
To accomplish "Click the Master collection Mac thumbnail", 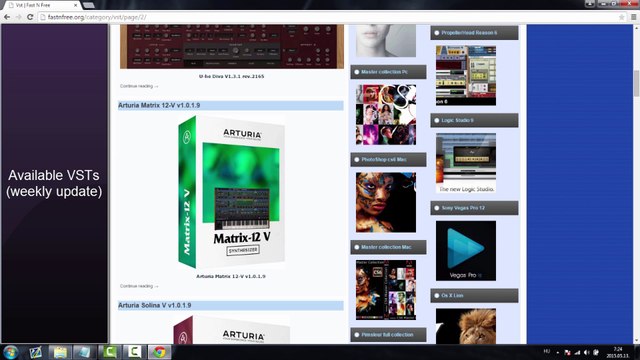I will click(x=386, y=290).
